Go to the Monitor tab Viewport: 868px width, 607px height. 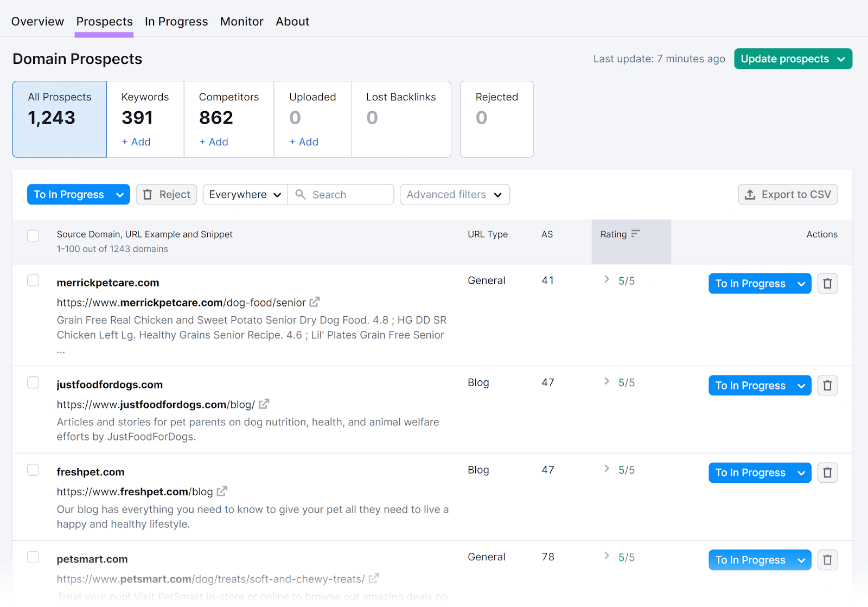pyautogui.click(x=241, y=22)
